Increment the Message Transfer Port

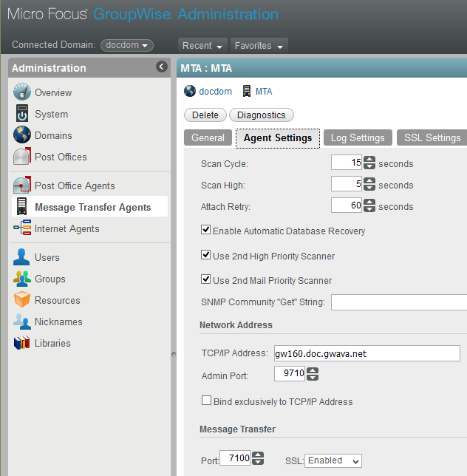(x=258, y=455)
